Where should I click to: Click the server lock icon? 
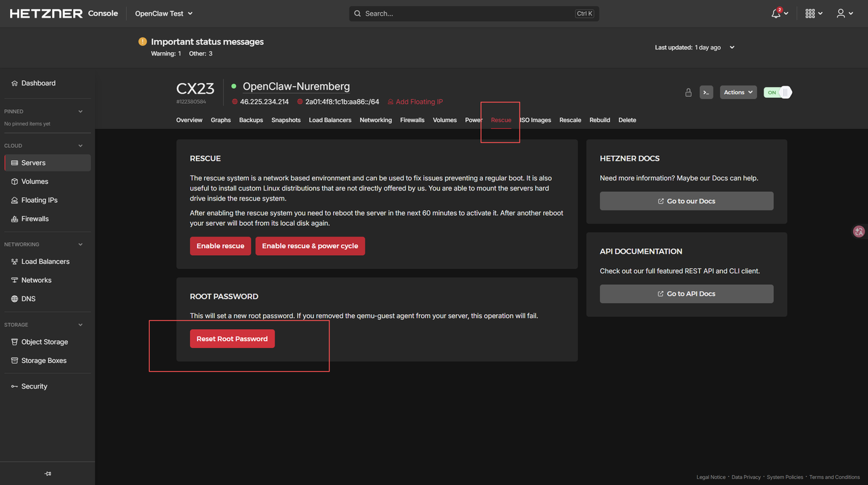688,92
